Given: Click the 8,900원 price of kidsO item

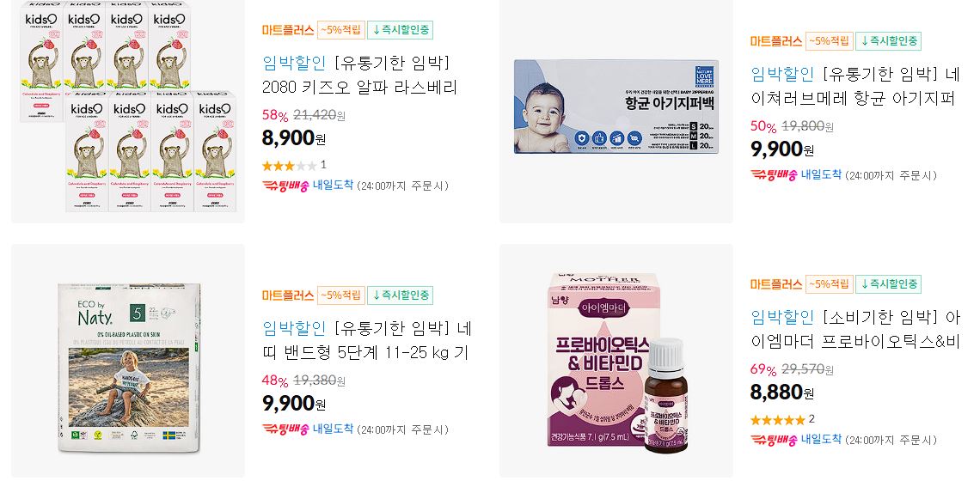Looking at the screenshot, I should (294, 138).
